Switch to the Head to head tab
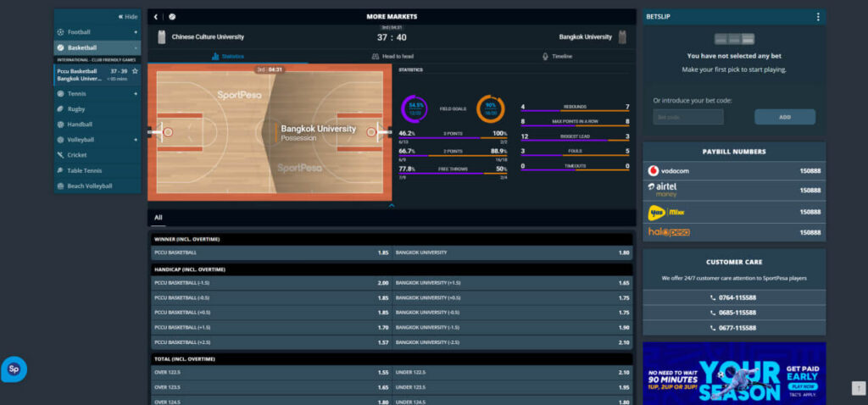The height and width of the screenshot is (405, 868). point(392,57)
